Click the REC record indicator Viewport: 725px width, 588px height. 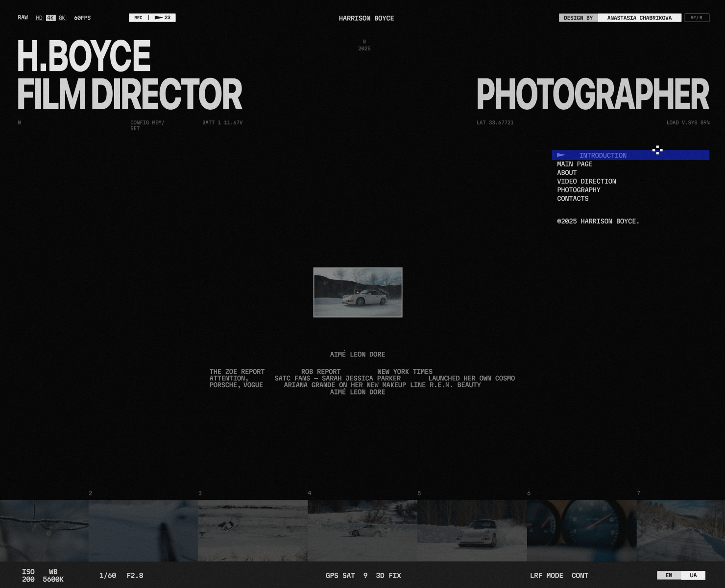(x=138, y=18)
